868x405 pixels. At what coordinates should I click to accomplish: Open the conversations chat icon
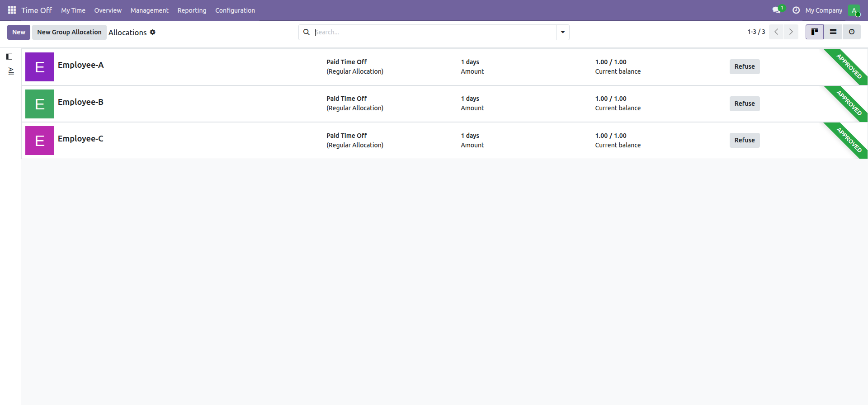[776, 10]
